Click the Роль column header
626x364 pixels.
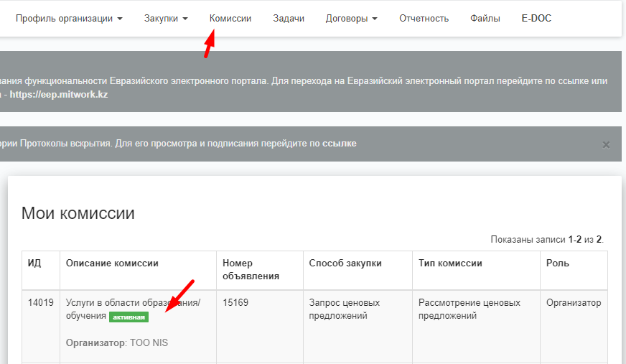click(558, 263)
